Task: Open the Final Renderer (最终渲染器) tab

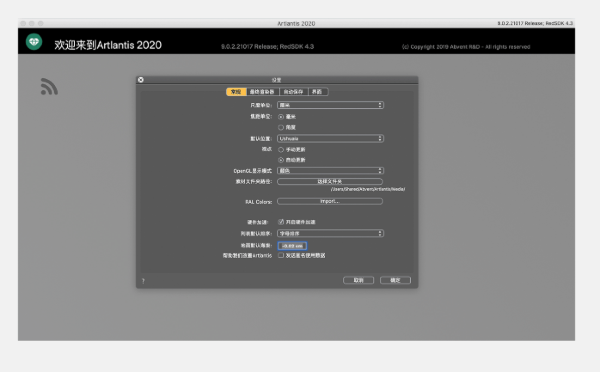Action: (262, 92)
